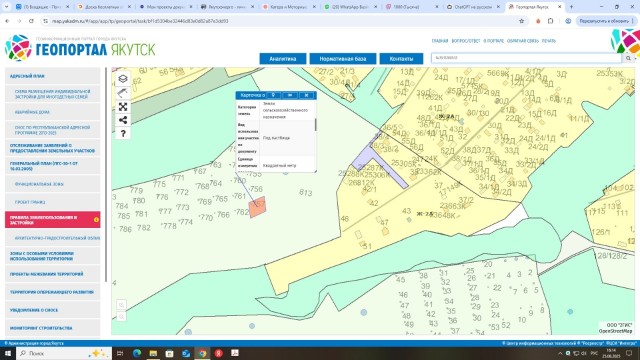Viewport: 640px width, 360px height.
Task: Open the PDF reader taskbar icon
Action: [235, 353]
